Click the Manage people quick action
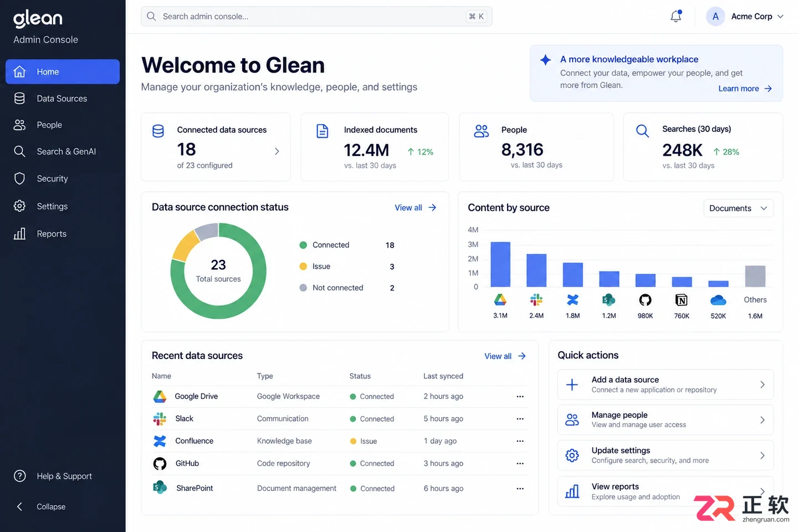798x532 pixels. [666, 420]
